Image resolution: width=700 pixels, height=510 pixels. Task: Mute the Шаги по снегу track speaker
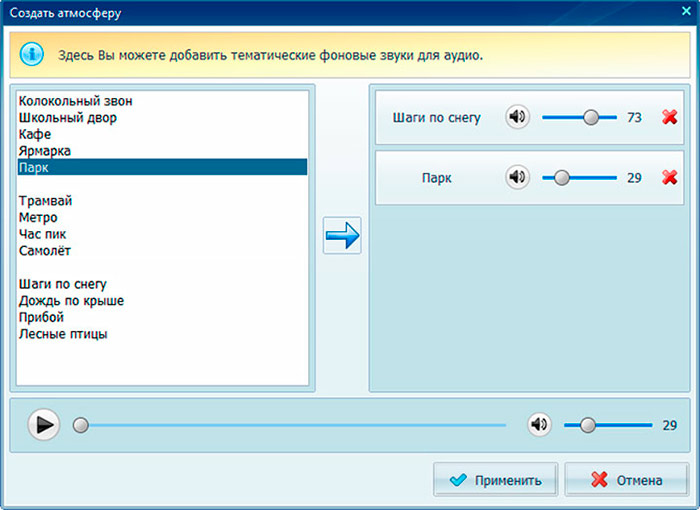[517, 117]
